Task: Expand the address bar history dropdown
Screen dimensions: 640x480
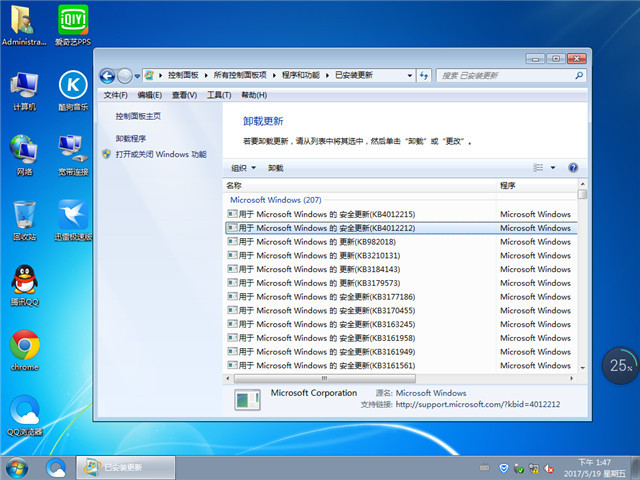Action: [x=409, y=76]
